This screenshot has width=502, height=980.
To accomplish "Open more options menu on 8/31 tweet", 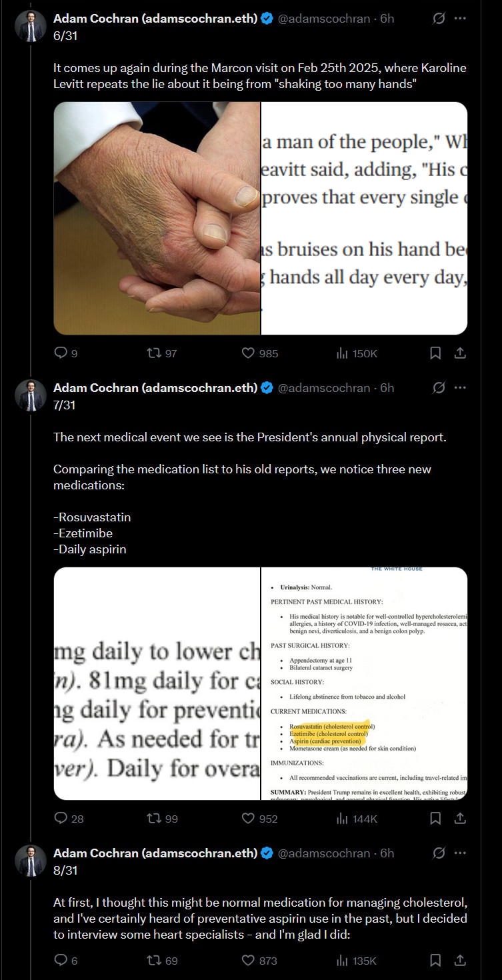I will 460,853.
